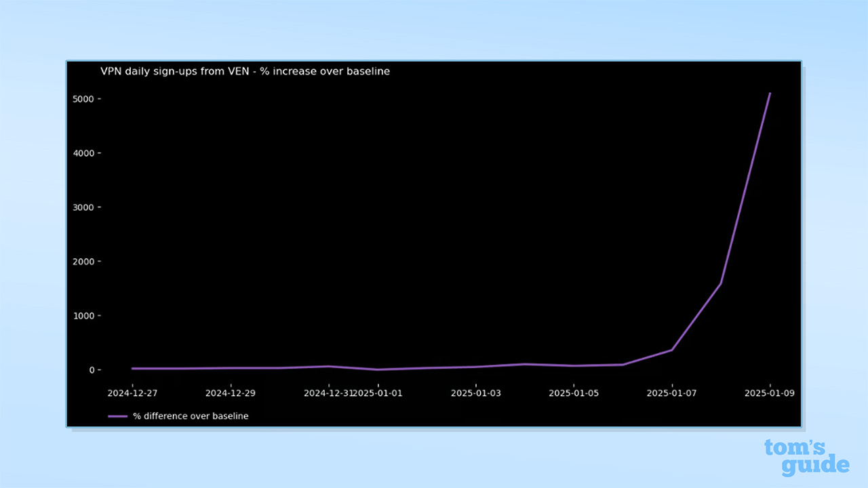The width and height of the screenshot is (868, 488).
Task: Click the line's bend near 1600
Action: point(720,283)
